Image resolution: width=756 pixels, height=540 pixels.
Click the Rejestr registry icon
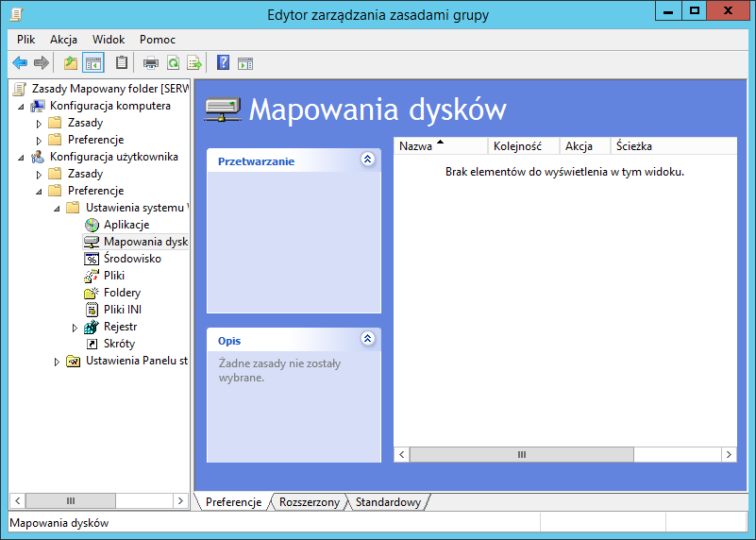pyautogui.click(x=92, y=327)
